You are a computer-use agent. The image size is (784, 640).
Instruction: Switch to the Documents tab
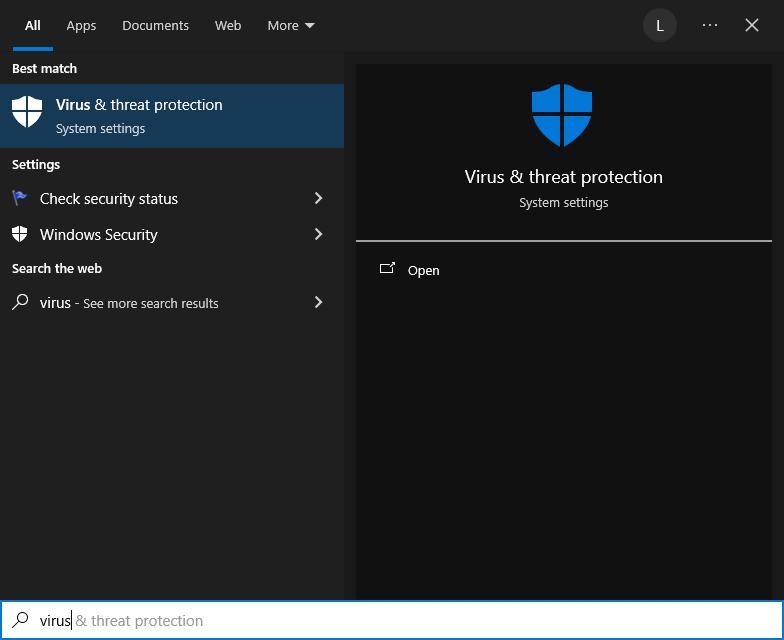coord(156,26)
